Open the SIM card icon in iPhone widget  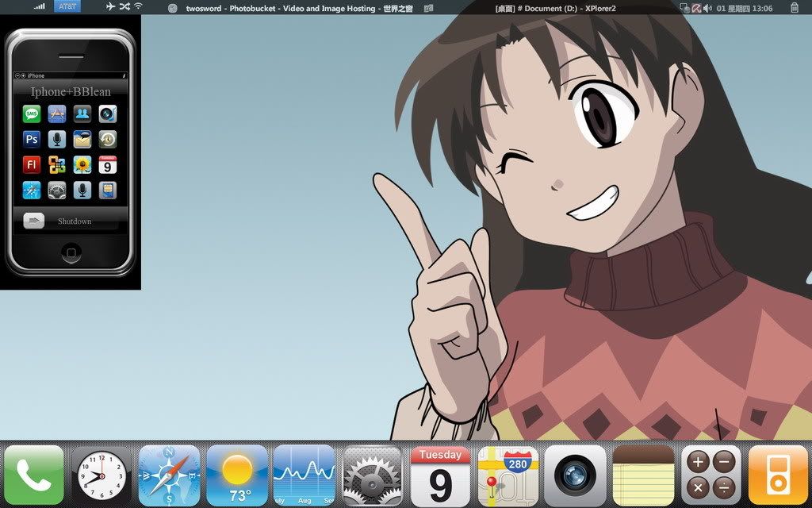(x=108, y=190)
